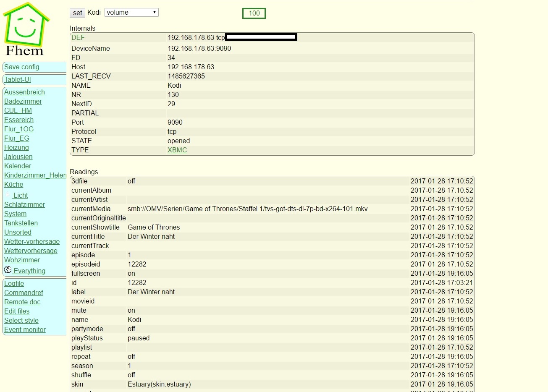Open the Tankstellen room
Image resolution: width=548 pixels, height=392 pixels.
(x=21, y=223)
